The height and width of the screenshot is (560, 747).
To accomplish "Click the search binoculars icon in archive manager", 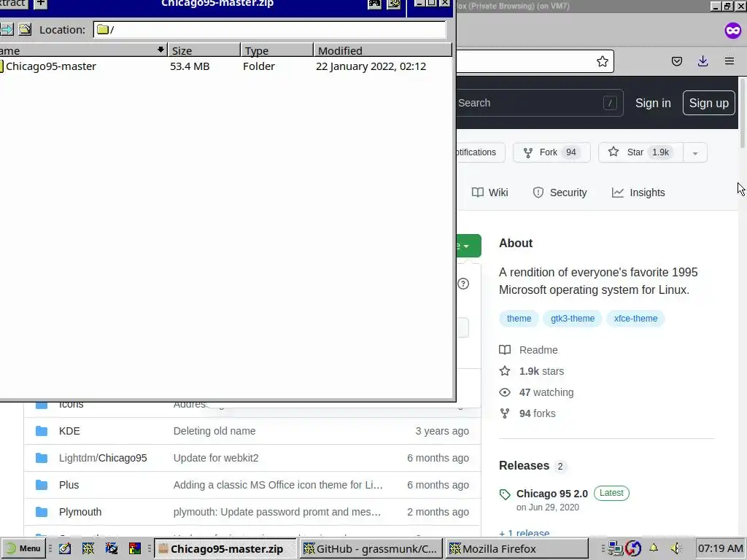I will click(374, 4).
